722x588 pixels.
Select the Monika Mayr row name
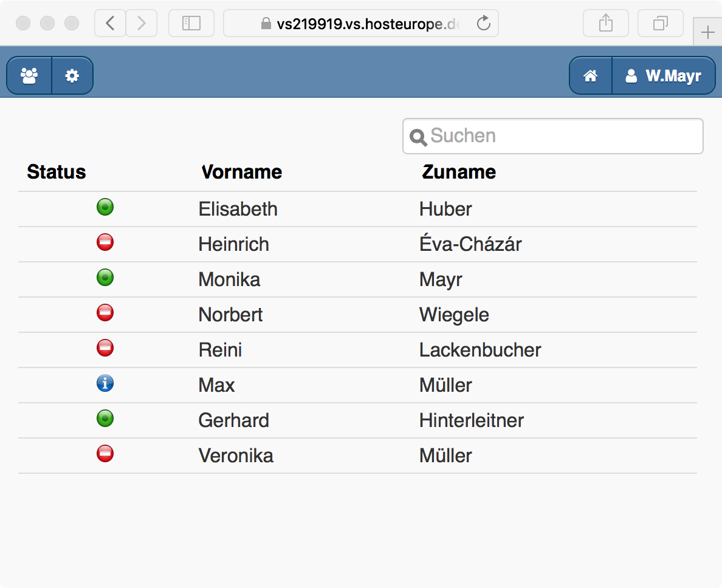click(229, 279)
